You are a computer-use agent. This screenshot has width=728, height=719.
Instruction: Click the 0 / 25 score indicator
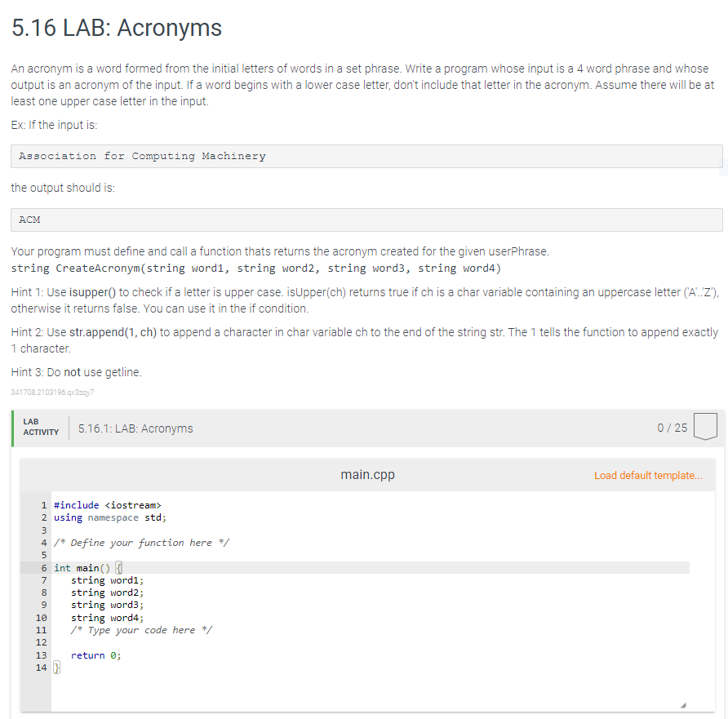tap(671, 426)
